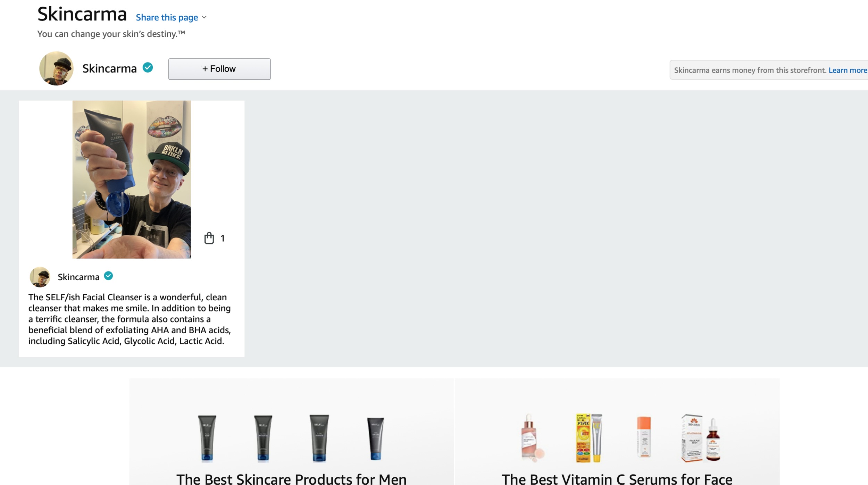Click the verified badge beside the post author name
Image resolution: width=868 pixels, height=485 pixels.
tap(108, 276)
